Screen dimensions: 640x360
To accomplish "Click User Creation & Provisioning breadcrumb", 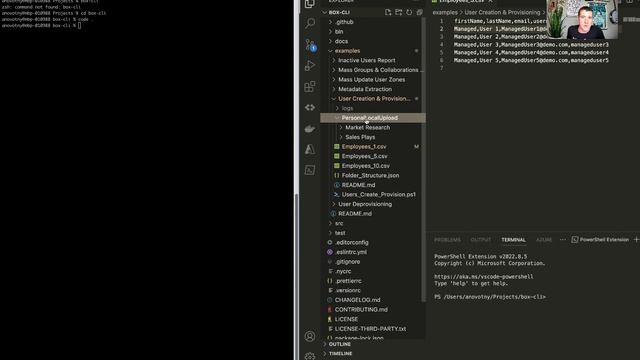I will click(x=502, y=12).
